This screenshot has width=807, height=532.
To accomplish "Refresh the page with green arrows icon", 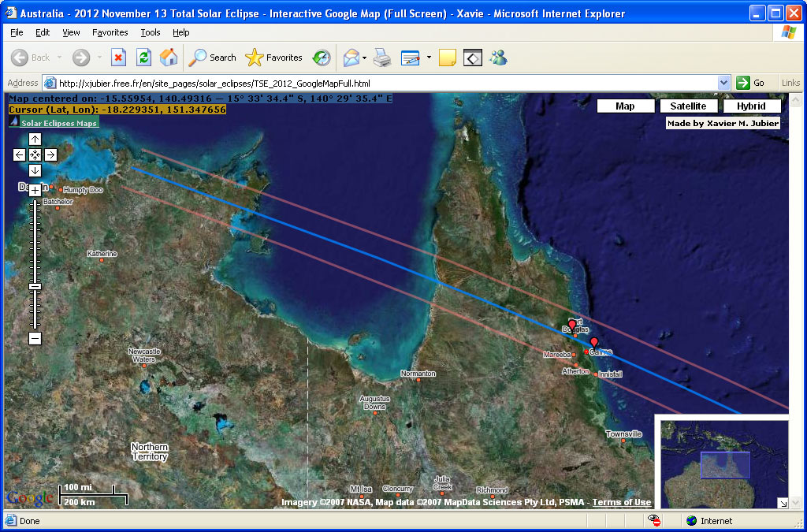I will click(x=143, y=58).
